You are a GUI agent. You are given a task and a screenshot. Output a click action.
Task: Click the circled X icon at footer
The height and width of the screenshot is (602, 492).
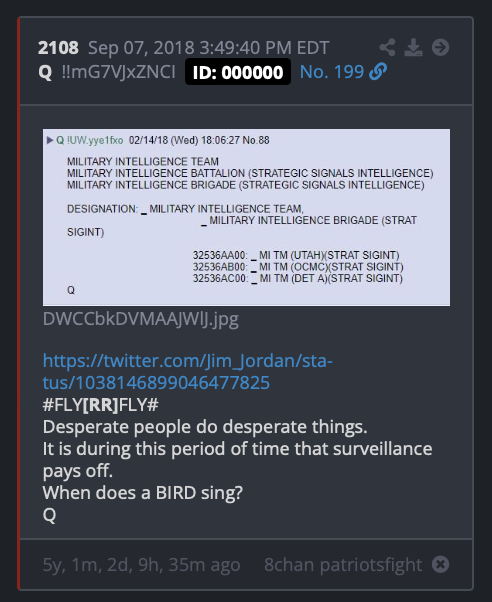coord(440,564)
